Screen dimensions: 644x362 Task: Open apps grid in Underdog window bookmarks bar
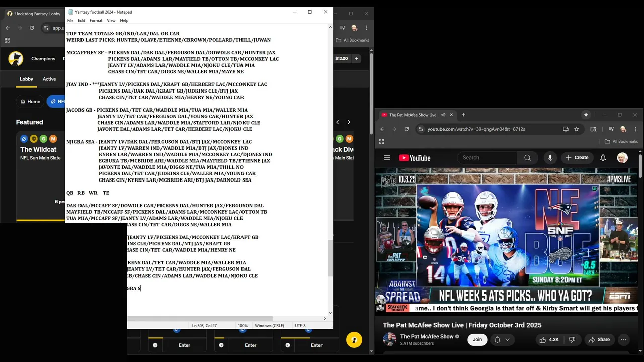[7, 40]
